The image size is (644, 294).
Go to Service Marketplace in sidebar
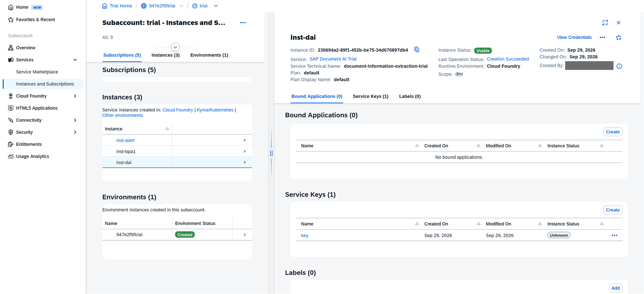click(37, 72)
